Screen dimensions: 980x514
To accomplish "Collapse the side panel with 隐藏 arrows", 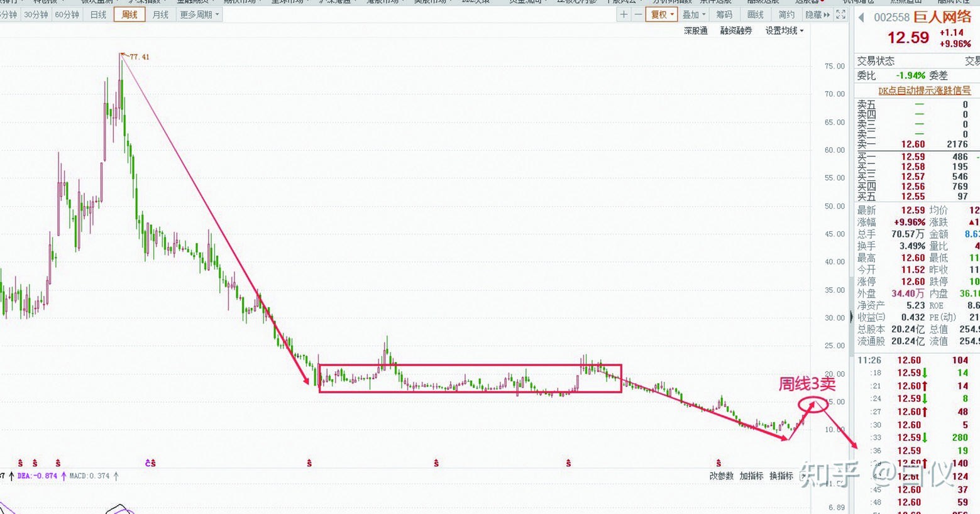I will [x=817, y=14].
